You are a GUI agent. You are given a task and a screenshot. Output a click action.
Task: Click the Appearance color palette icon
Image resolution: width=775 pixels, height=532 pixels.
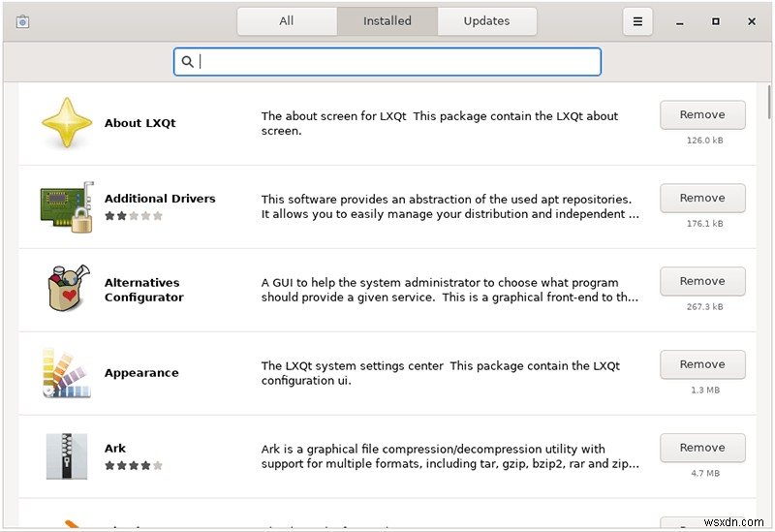click(x=67, y=372)
